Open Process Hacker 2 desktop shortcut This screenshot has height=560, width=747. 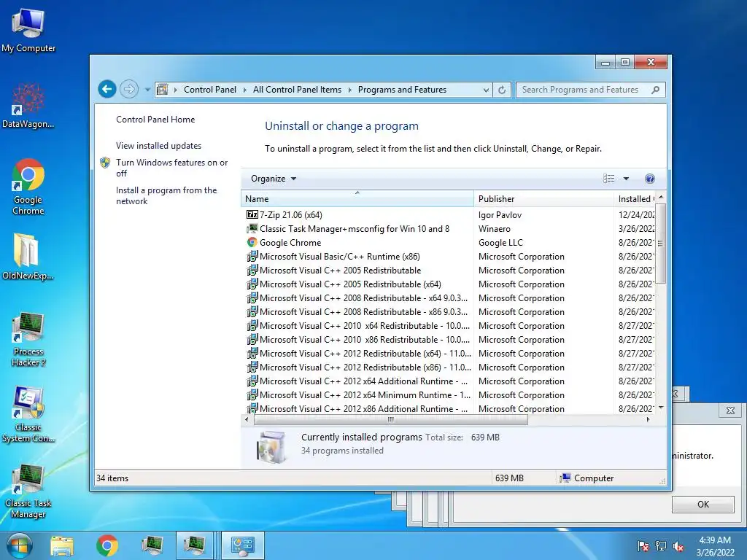point(28,339)
